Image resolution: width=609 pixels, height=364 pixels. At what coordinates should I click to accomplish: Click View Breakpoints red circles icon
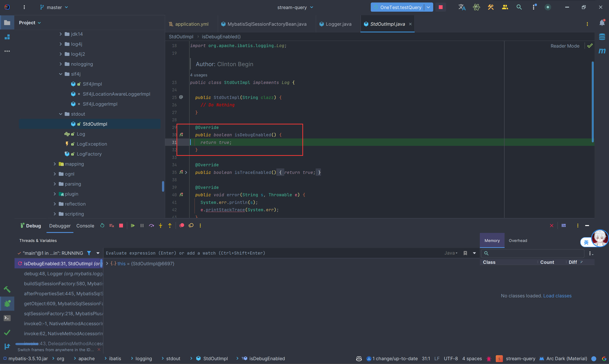(182, 225)
